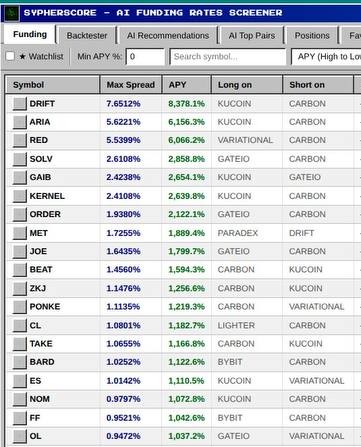Click the 1,037.2% APY value
The width and height of the screenshot is (361, 447).
point(186,436)
